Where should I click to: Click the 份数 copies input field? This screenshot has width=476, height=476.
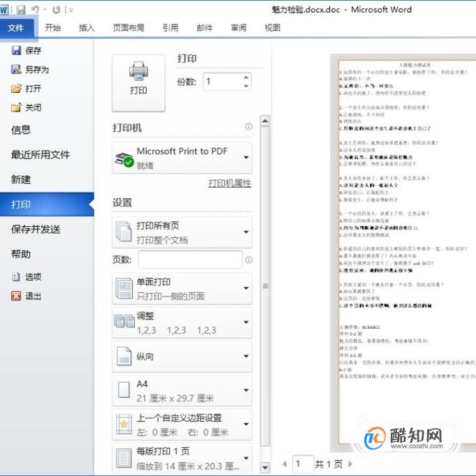pyautogui.click(x=223, y=82)
